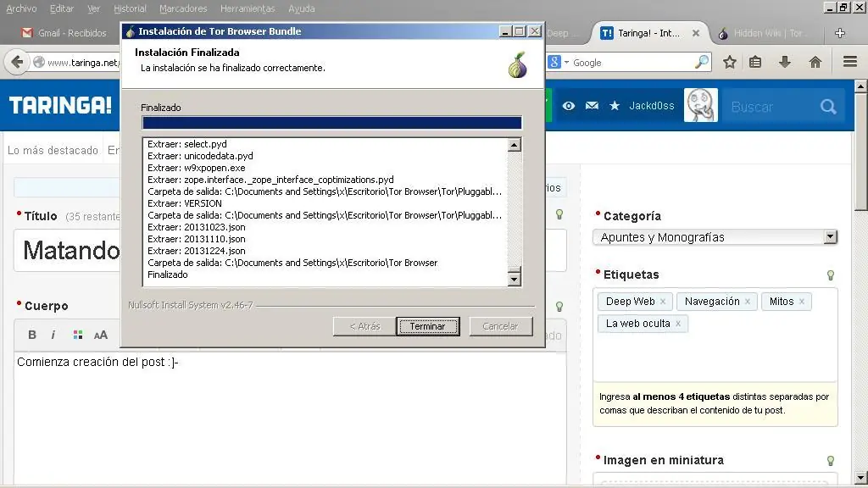Screen dimensions: 868x488
Task: Click the Terminar button in the installer
Action: (427, 326)
